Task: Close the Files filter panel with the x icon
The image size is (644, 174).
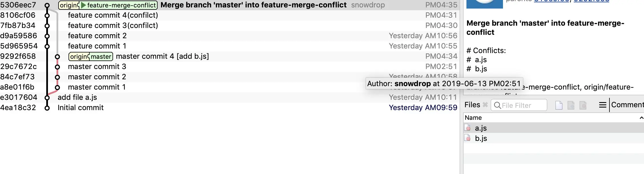Action: click(485, 105)
